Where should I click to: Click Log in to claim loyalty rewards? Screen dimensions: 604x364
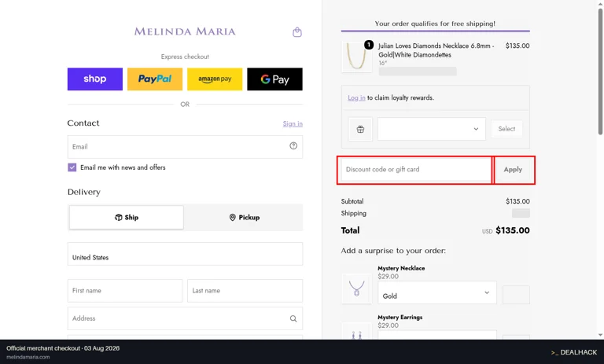[356, 97]
